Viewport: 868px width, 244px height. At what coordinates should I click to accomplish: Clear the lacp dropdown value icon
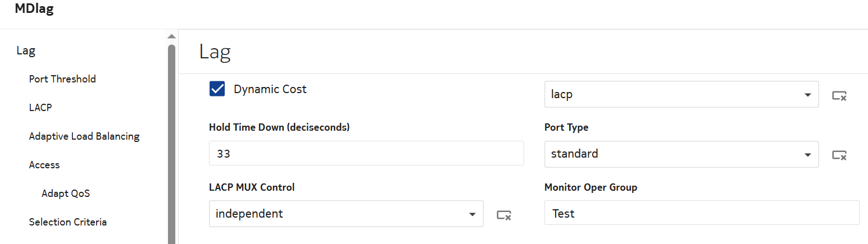(839, 95)
